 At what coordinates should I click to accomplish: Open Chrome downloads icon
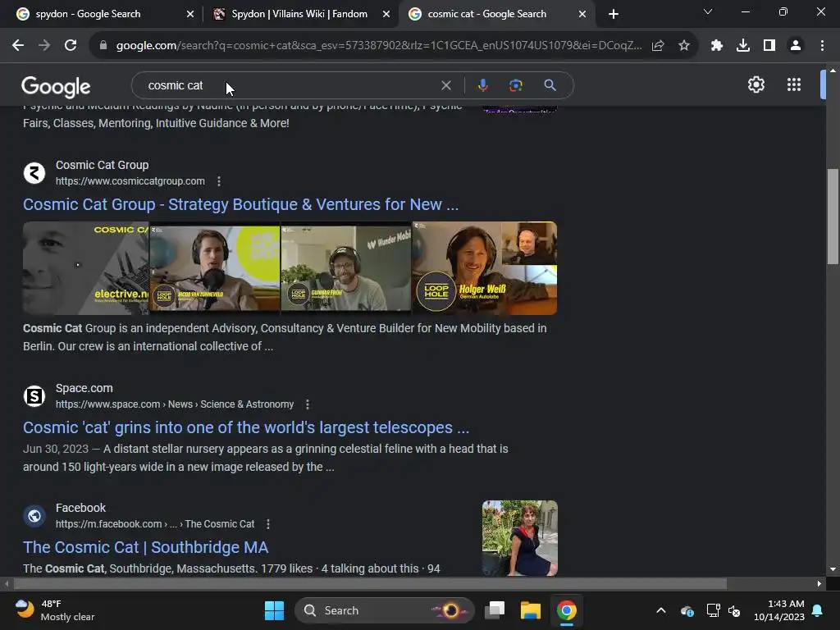[x=743, y=46]
